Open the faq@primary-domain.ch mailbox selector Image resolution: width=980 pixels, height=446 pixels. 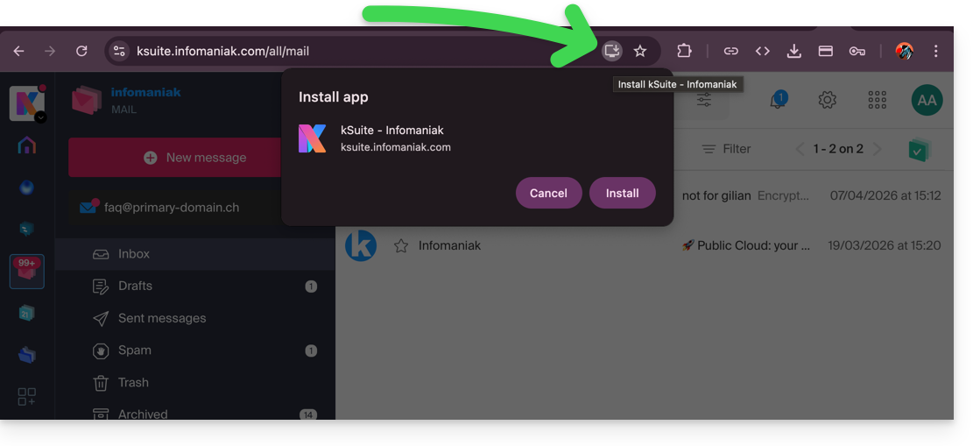(x=159, y=208)
